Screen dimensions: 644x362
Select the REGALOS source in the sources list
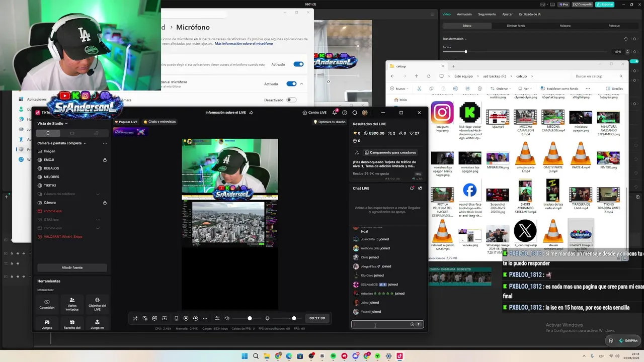[x=51, y=168]
